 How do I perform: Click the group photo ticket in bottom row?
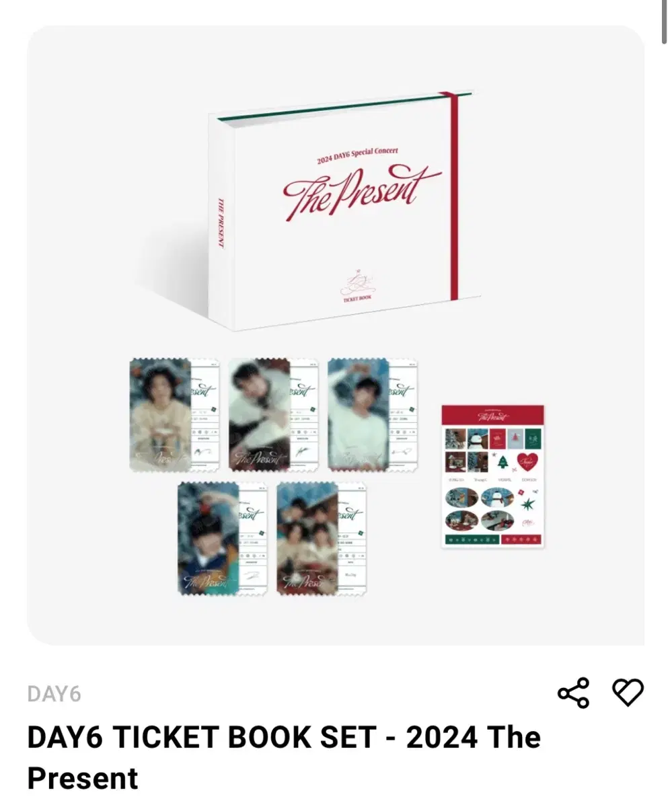pos(322,538)
